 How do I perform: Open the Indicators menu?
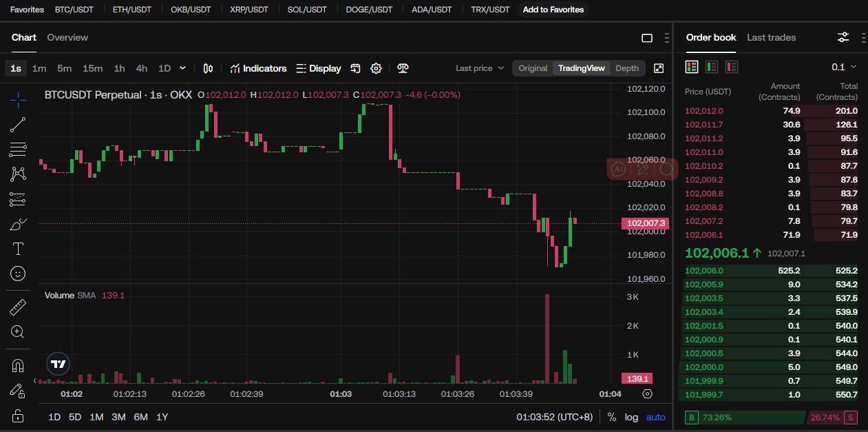[x=259, y=68]
